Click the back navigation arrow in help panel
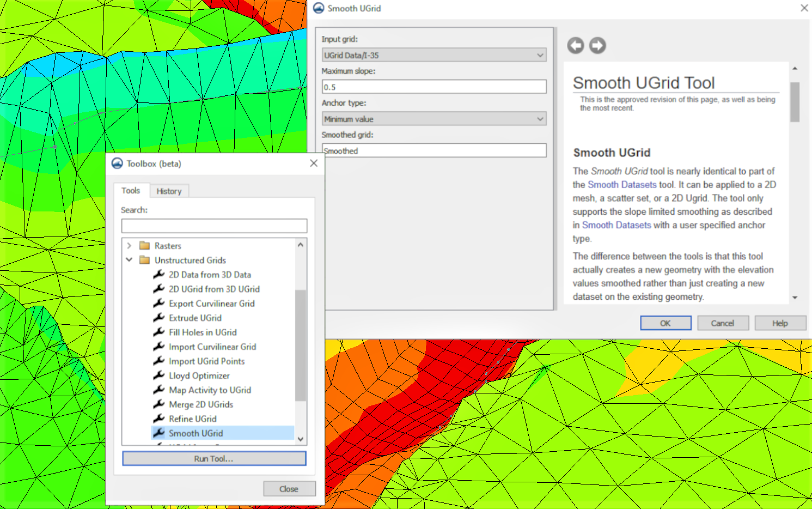Screen dimensions: 812x509 [575, 46]
